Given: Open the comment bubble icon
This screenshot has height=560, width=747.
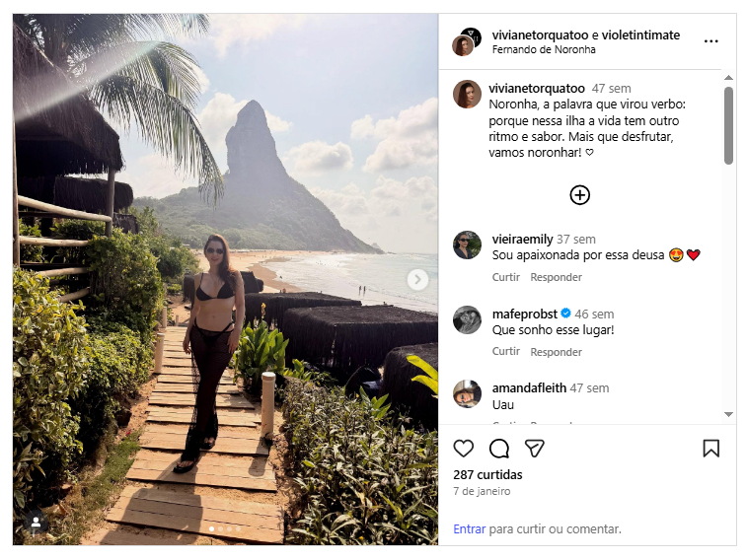Looking at the screenshot, I should [499, 449].
